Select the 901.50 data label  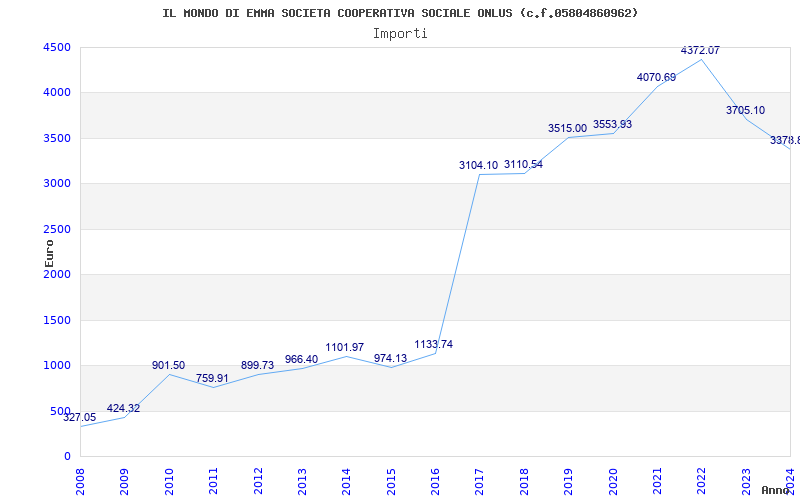[168, 365]
